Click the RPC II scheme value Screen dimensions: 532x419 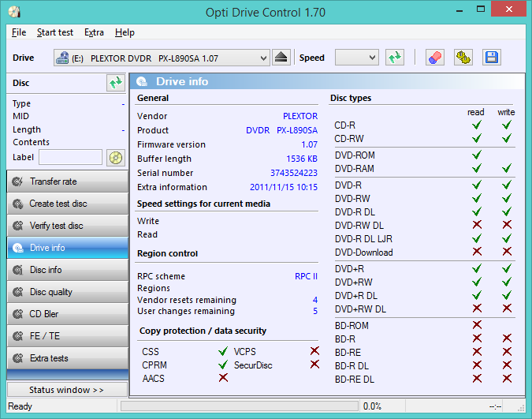[x=306, y=276]
